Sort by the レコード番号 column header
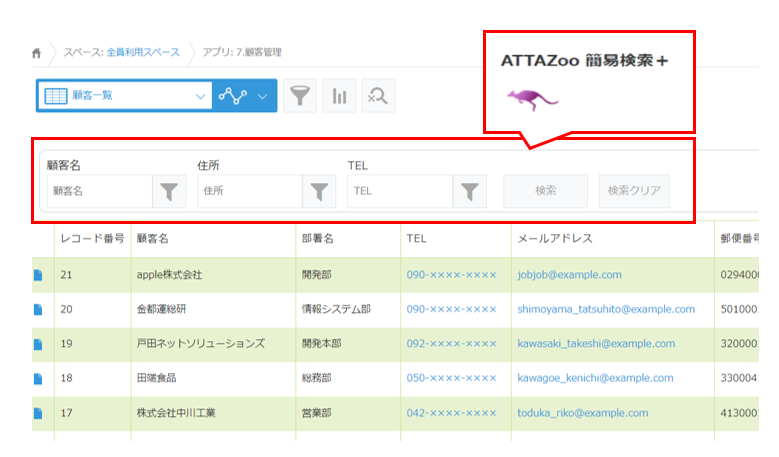The image size is (779, 457). (92, 239)
